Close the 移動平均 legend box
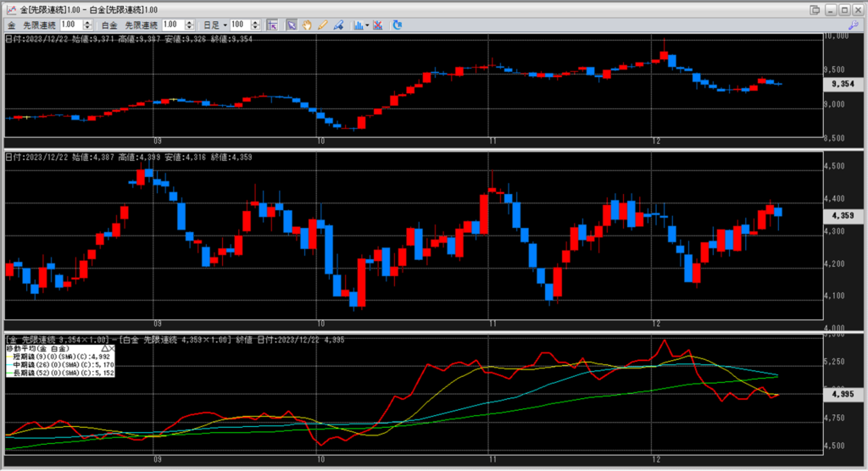 (x=112, y=348)
